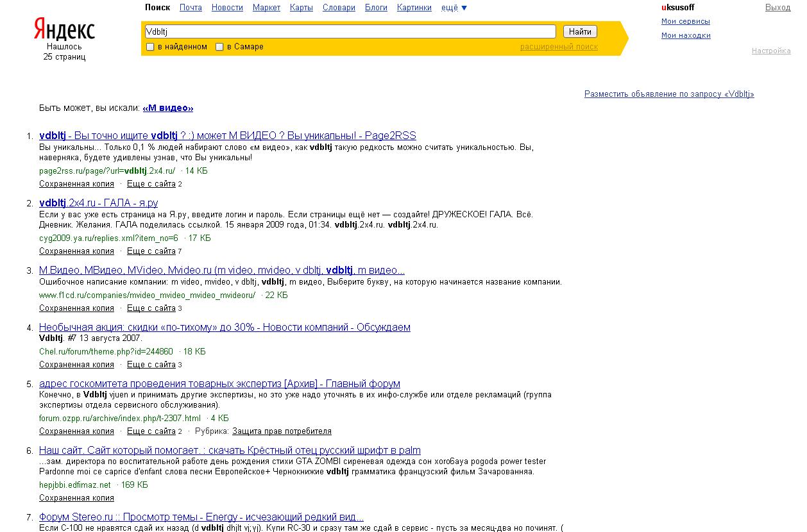Open the forum.ozpp.ru green URL
Screen dimensions: 807x532
click(x=120, y=419)
